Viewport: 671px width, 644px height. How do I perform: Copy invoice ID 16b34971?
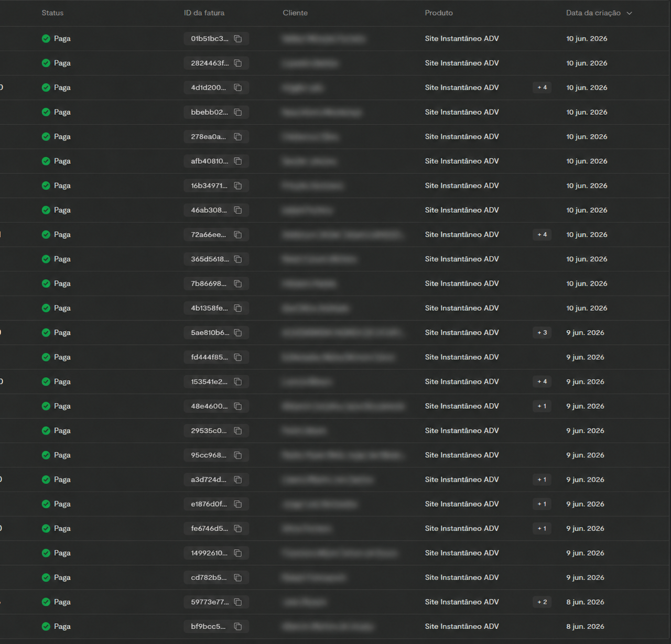click(x=238, y=185)
